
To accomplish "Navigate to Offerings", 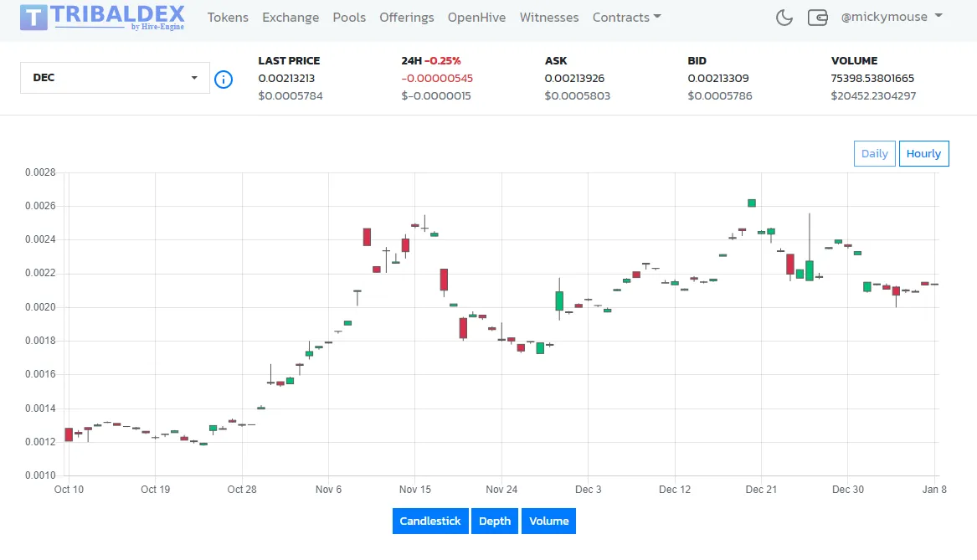I will (x=406, y=18).
